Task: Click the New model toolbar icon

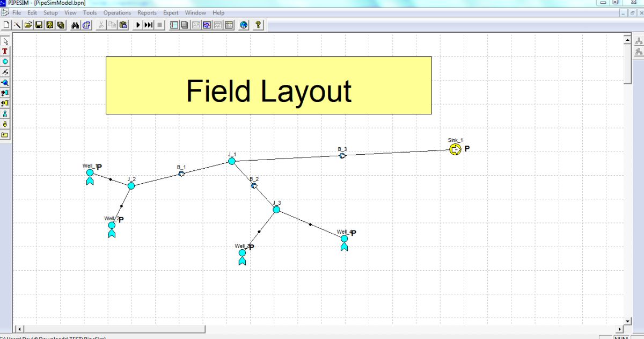Action: (6, 25)
